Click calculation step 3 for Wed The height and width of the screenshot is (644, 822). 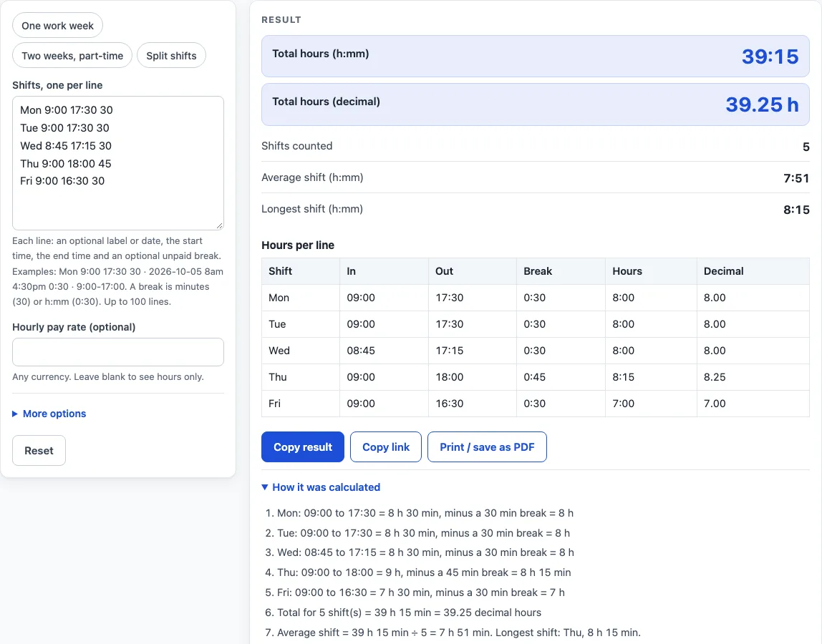pos(425,553)
